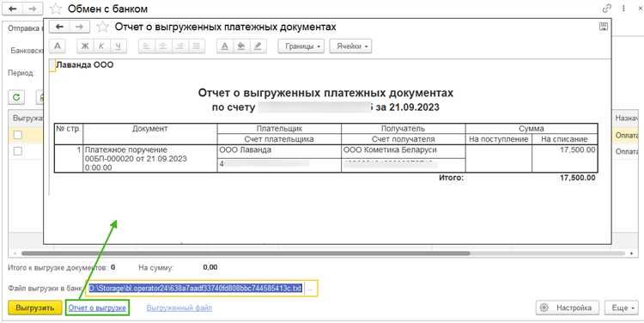Click Настройка gear button
644x323 pixels.
(568, 308)
